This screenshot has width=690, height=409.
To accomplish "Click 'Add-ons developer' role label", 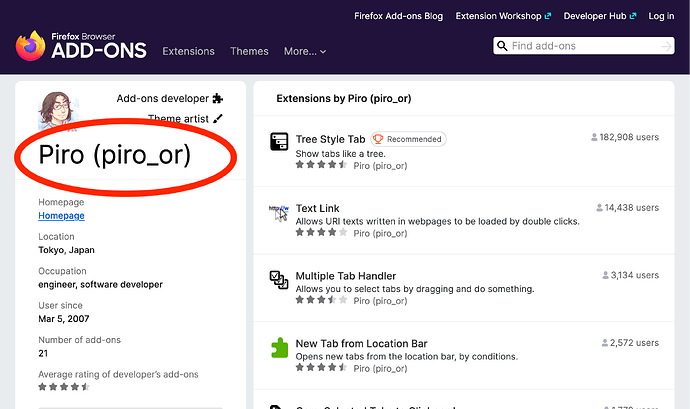I will 162,99.
